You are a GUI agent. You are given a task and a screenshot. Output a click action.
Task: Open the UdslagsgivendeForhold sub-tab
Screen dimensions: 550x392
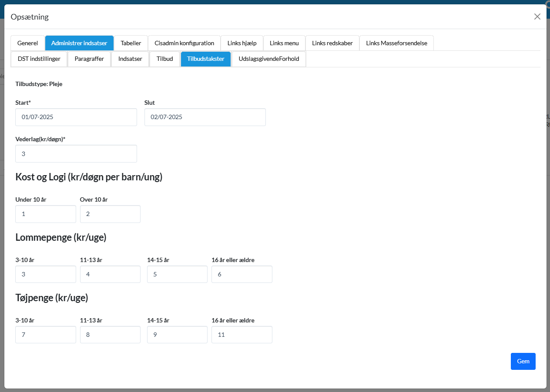[268, 59]
